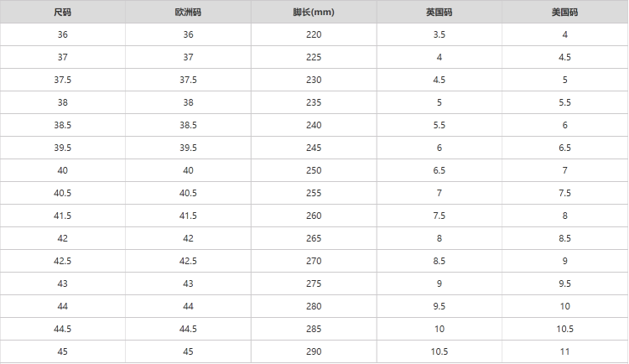Select the 37.5 cell in 尺码 column

pyautogui.click(x=63, y=80)
